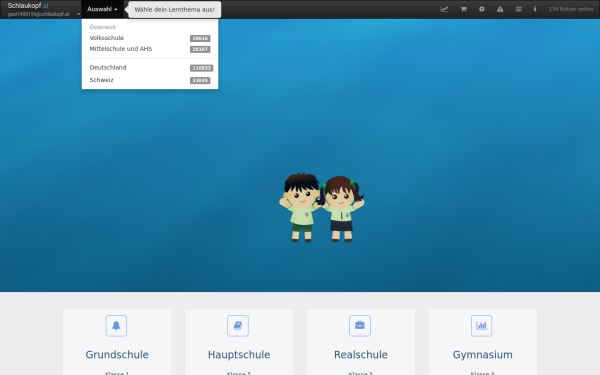
Task: Click the info icon in navbar
Action: 535,9
